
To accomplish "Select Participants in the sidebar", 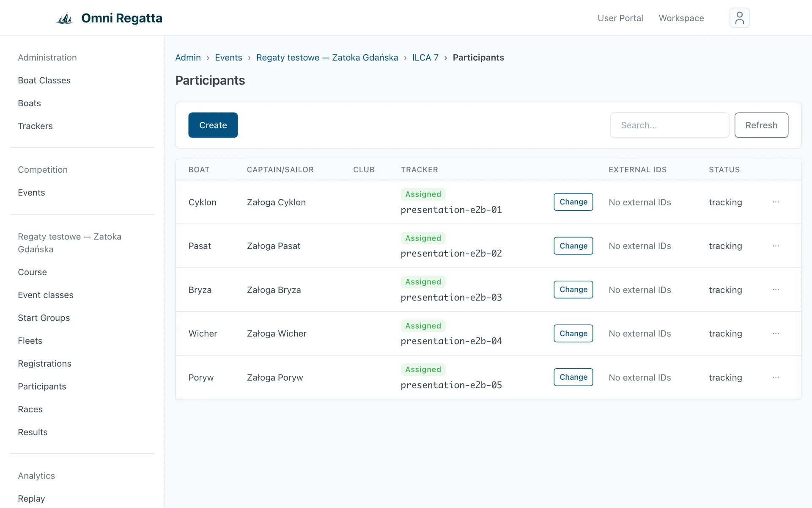I will click(x=42, y=387).
